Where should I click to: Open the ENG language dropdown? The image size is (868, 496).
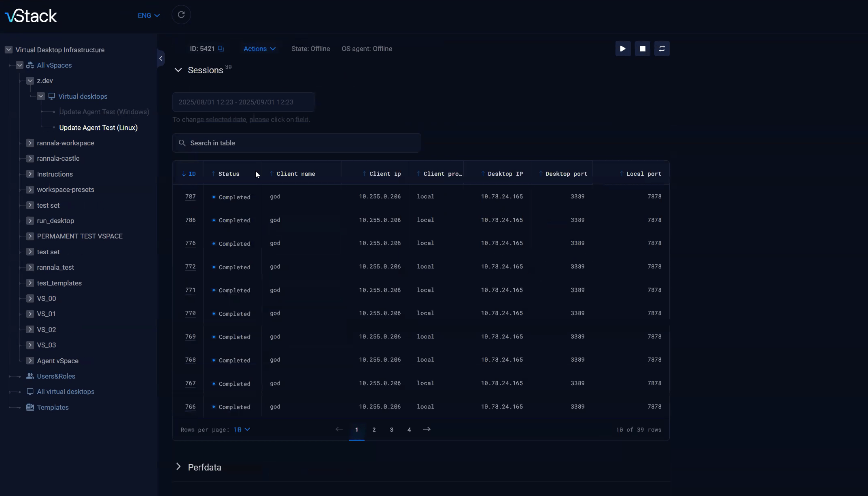coord(149,15)
